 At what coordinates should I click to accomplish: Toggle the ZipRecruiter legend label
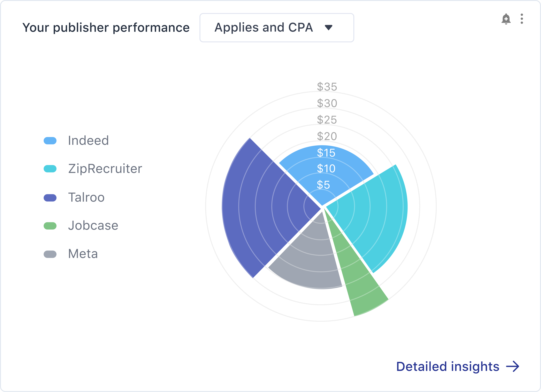105,169
